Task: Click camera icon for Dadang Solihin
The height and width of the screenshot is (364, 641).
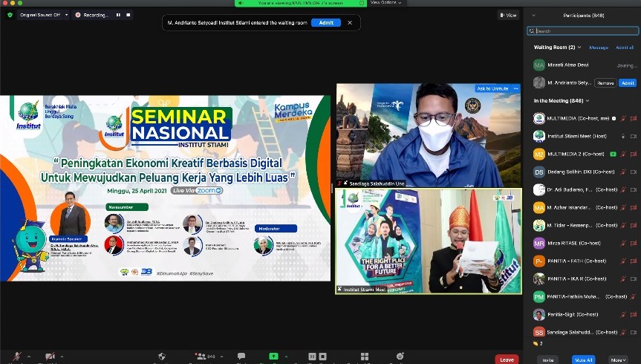Action: (x=634, y=172)
